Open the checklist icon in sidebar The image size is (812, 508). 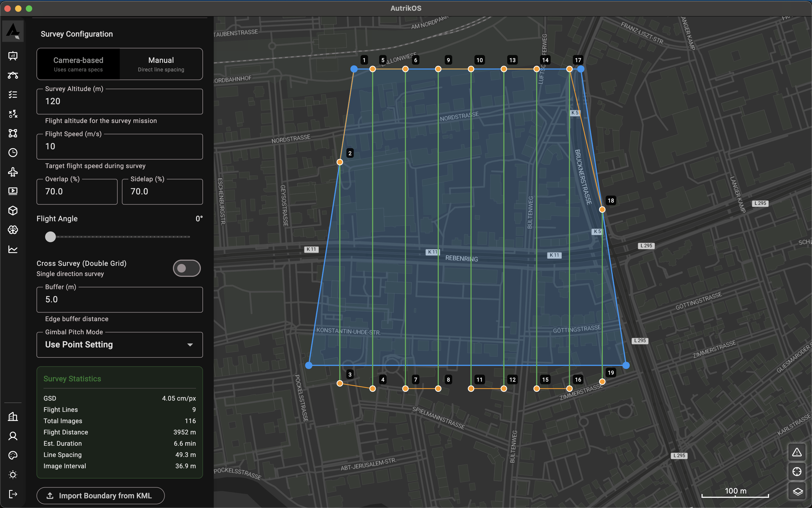[x=13, y=95]
